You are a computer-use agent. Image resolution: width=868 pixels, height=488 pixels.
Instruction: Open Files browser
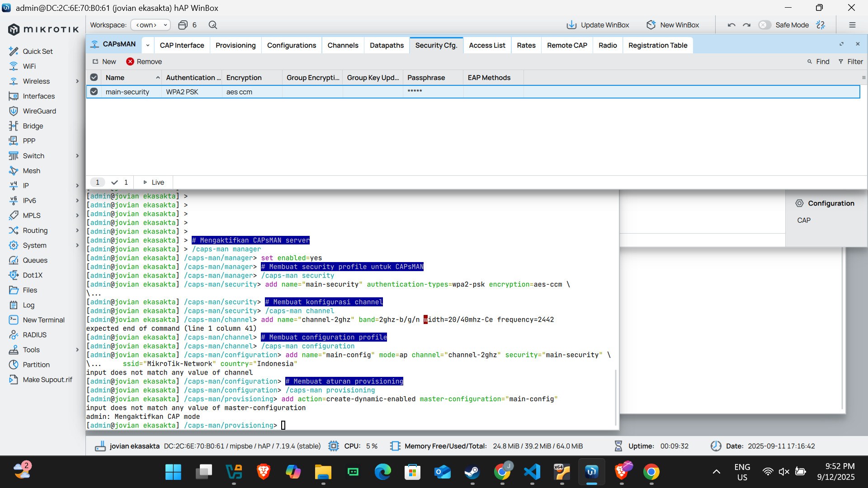pyautogui.click(x=30, y=290)
